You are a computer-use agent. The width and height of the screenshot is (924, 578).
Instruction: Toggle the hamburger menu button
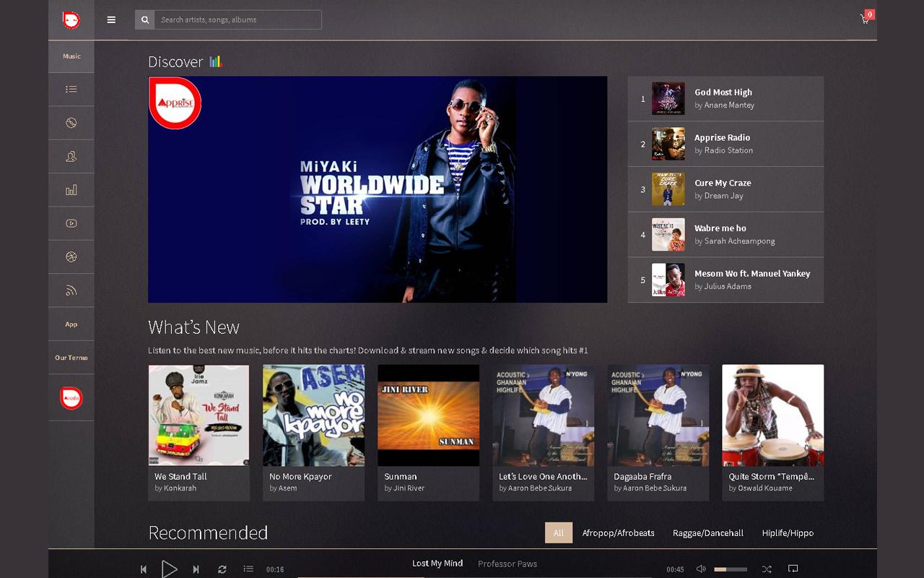click(x=111, y=20)
